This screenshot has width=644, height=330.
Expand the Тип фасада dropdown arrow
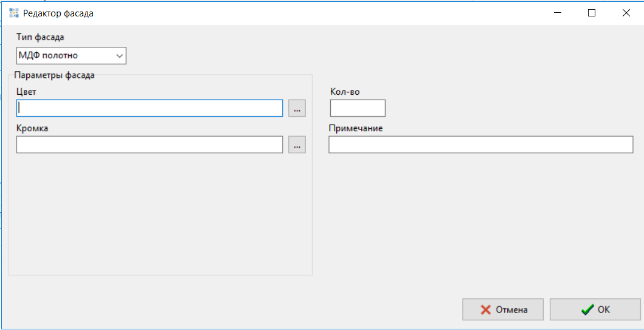(x=119, y=57)
